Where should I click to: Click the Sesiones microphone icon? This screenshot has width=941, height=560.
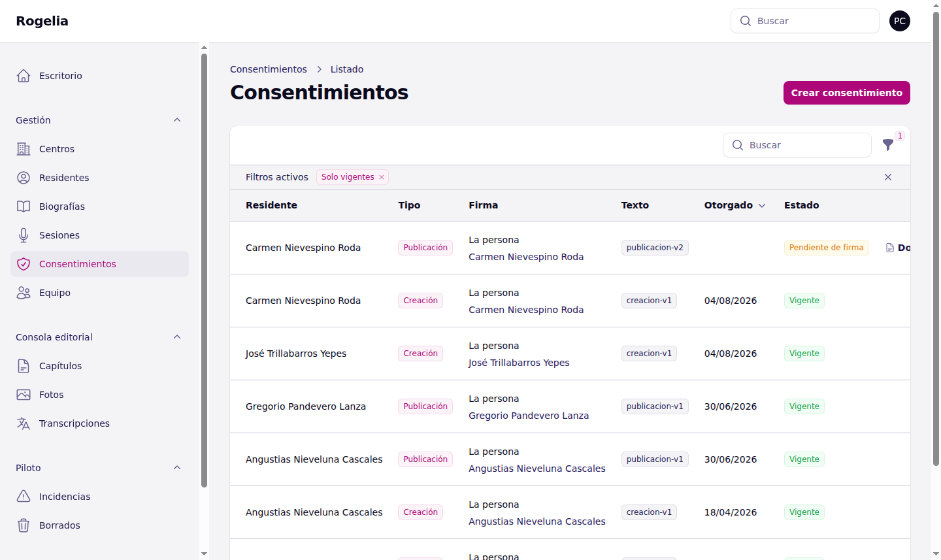tap(24, 235)
